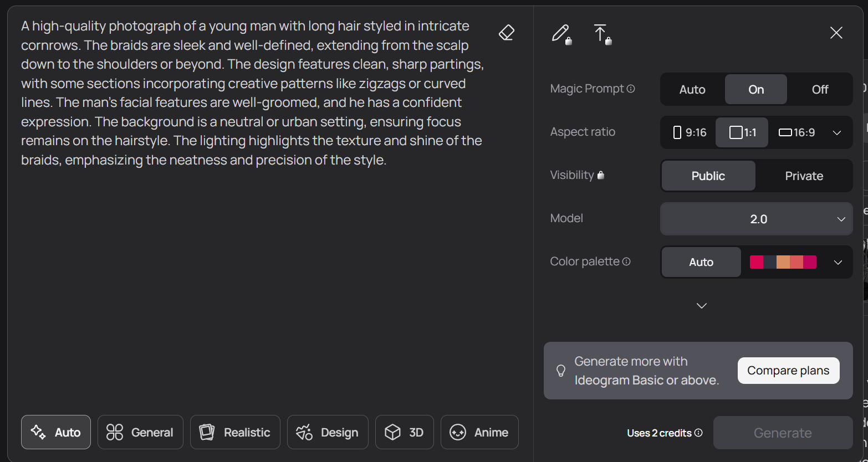Image resolution: width=868 pixels, height=462 pixels.
Task: Set Magic Prompt to Off
Action: 820,89
